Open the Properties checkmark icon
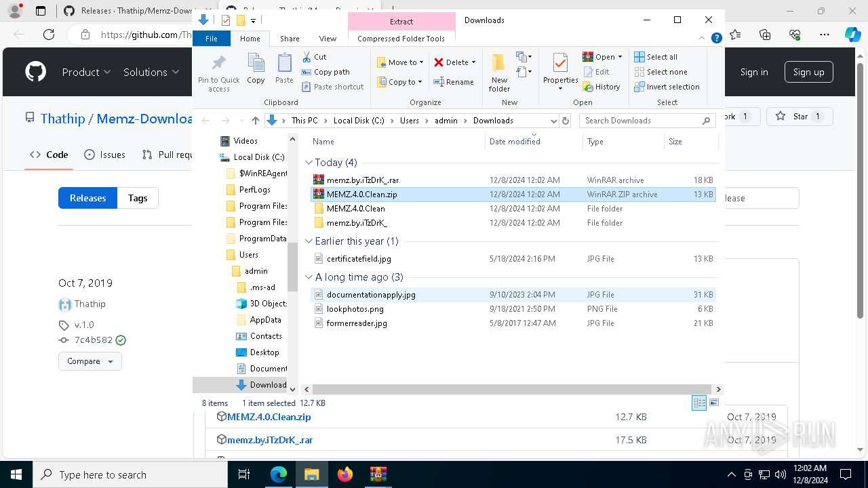The width and height of the screenshot is (868, 488). pyautogui.click(x=560, y=63)
